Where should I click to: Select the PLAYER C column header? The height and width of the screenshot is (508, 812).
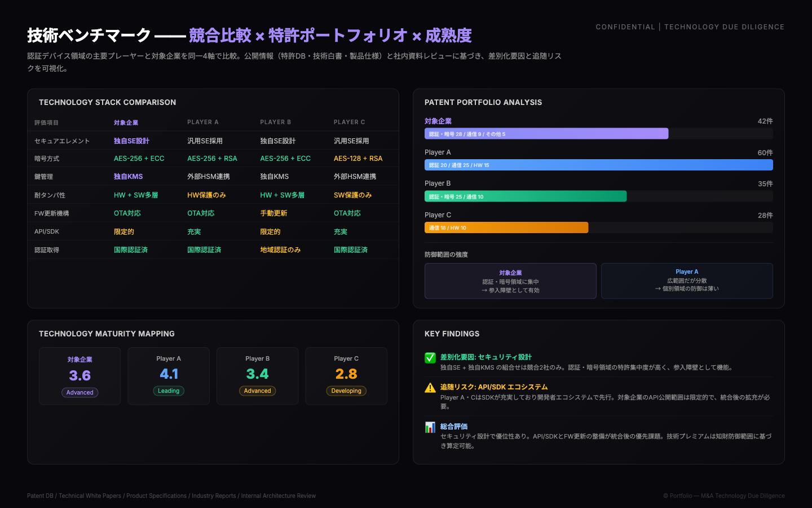tap(349, 122)
